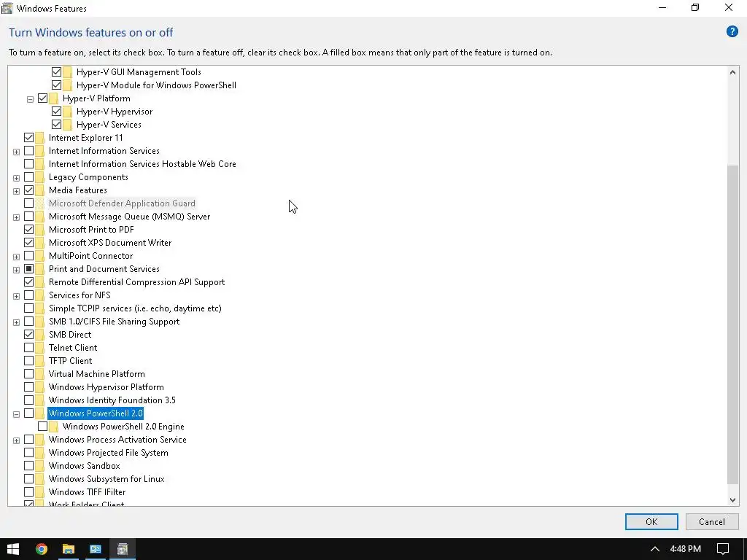This screenshot has width=747, height=560.
Task: Check Windows Hypervisor Platform checkbox
Action: pyautogui.click(x=28, y=387)
